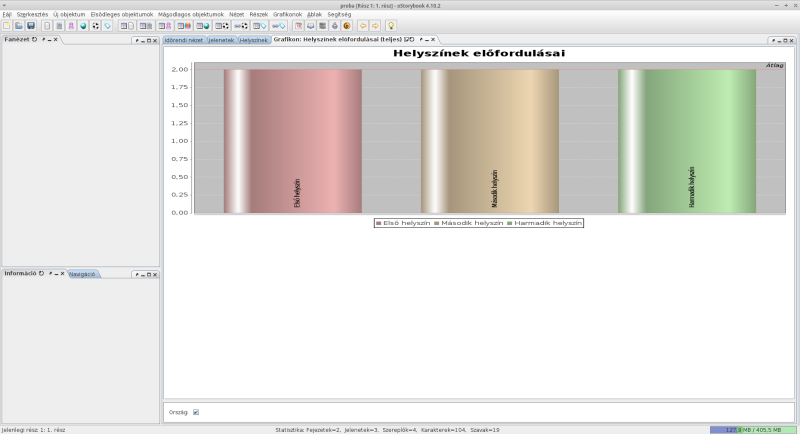Open the Grafikonok menu
The image size is (800, 434).
287,14
